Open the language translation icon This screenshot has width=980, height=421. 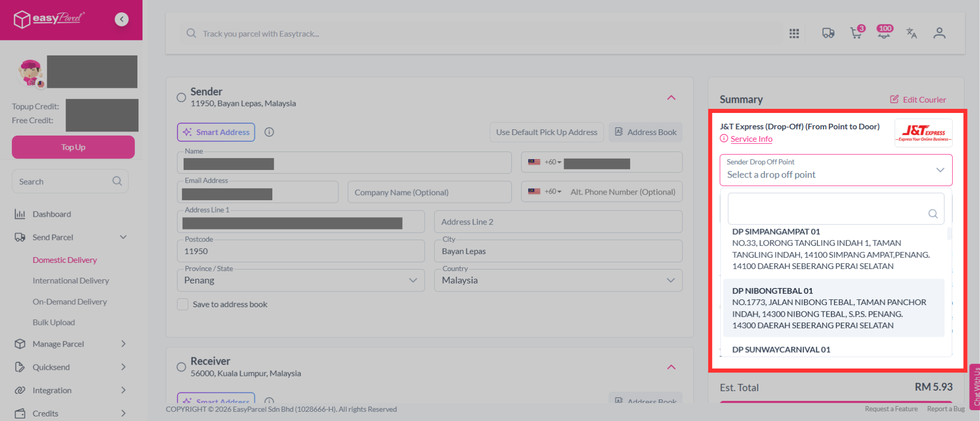point(912,33)
